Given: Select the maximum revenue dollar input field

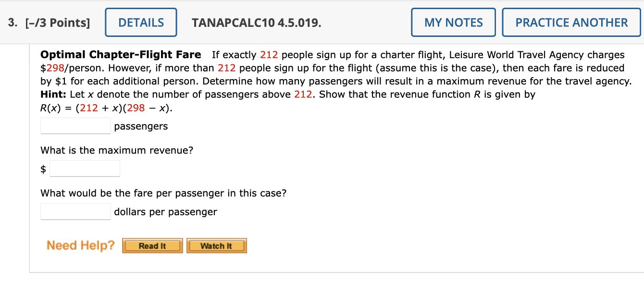Looking at the screenshot, I should (85, 168).
